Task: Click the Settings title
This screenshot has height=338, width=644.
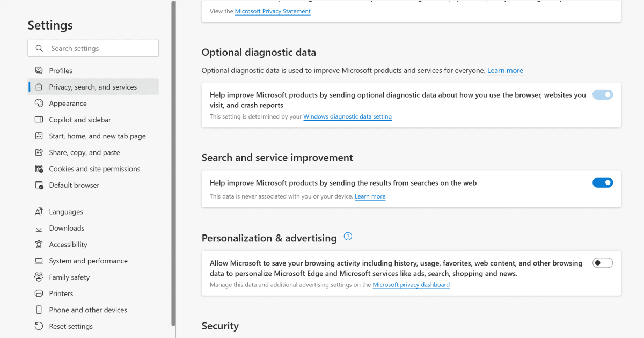Action: (x=50, y=25)
